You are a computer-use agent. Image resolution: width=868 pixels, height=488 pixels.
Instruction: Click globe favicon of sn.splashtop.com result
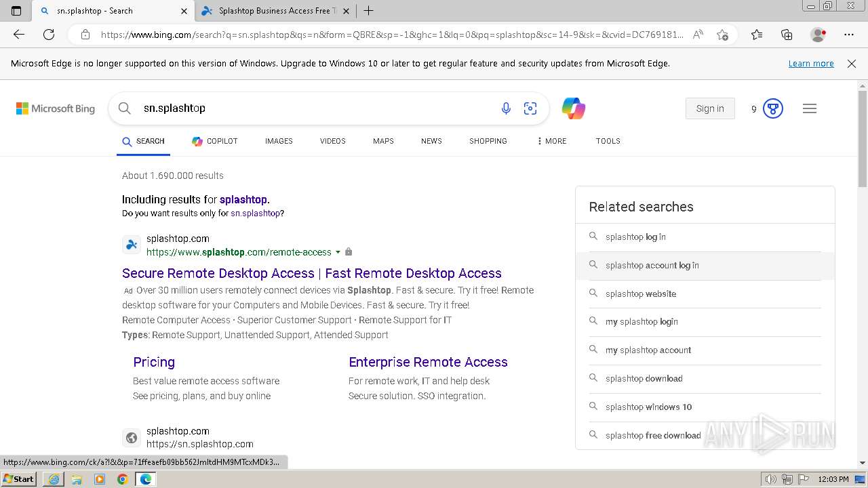pyautogui.click(x=132, y=438)
